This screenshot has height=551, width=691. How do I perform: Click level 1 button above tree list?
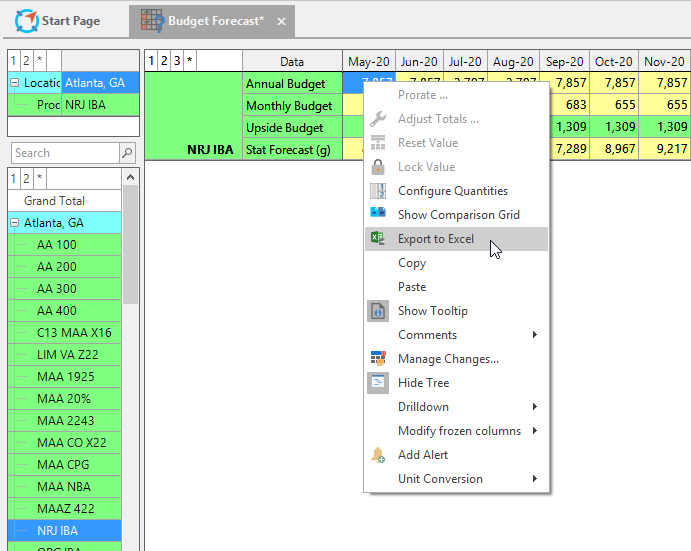[14, 179]
